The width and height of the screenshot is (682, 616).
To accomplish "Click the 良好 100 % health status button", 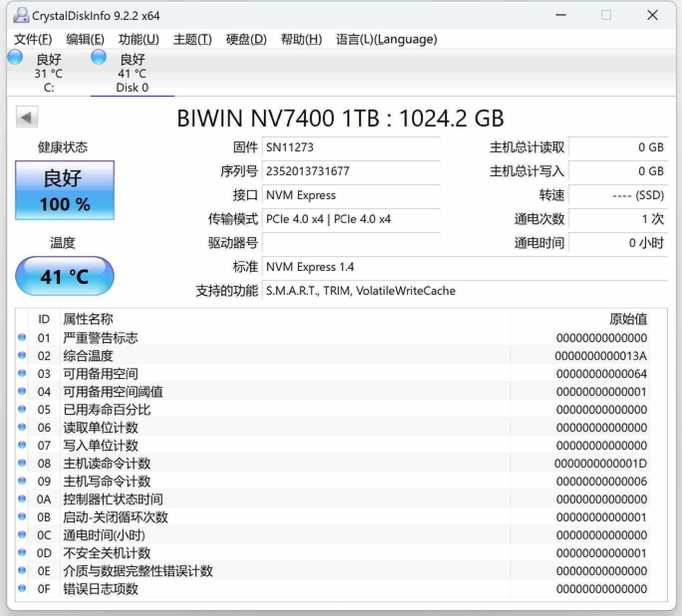I will [x=65, y=190].
